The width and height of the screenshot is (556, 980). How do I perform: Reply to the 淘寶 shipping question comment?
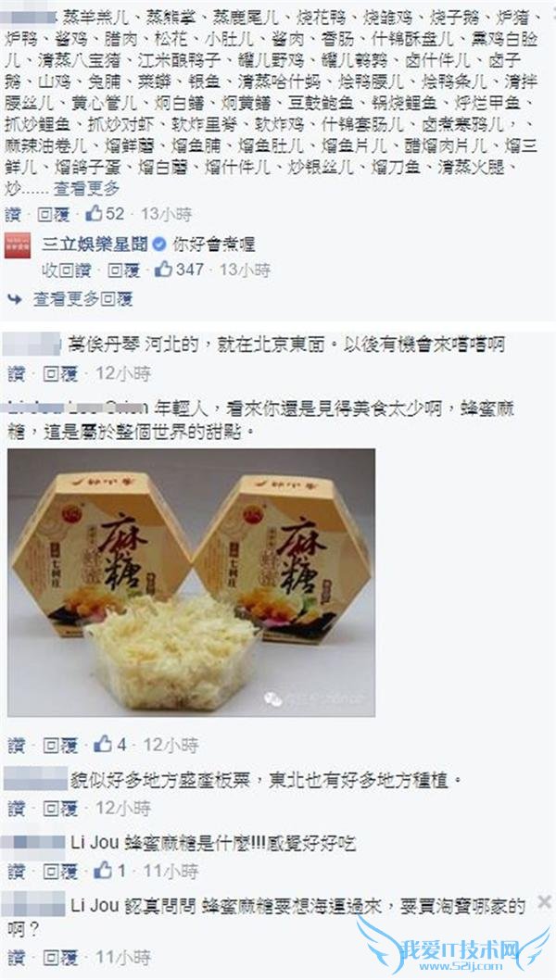60,957
